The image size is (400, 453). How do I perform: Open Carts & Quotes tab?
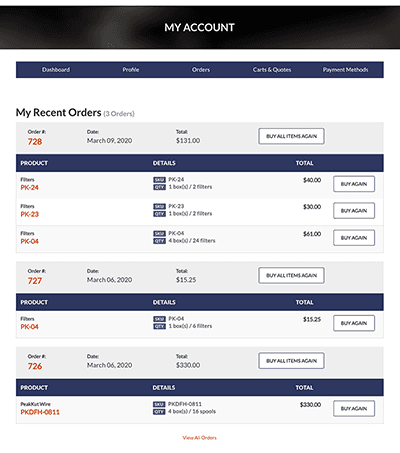pyautogui.click(x=272, y=70)
